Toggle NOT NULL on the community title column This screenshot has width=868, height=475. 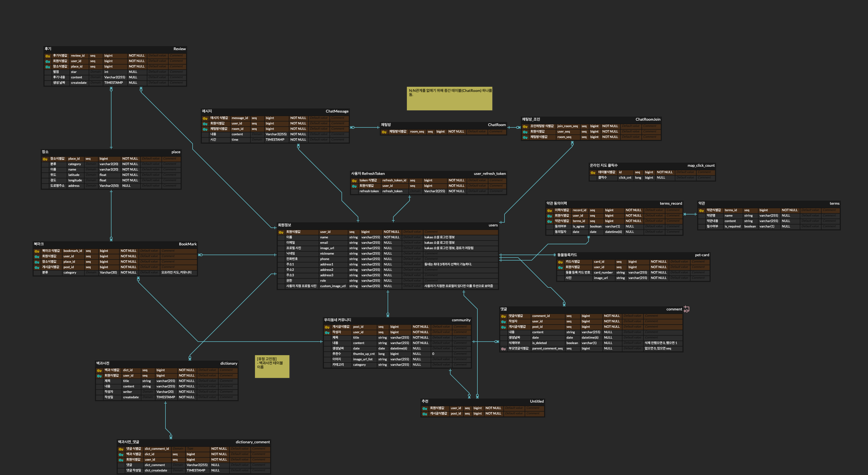click(420, 337)
